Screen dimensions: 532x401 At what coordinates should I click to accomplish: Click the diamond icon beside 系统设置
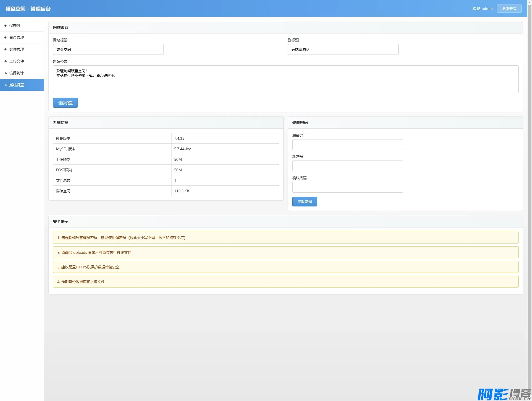(x=6, y=85)
